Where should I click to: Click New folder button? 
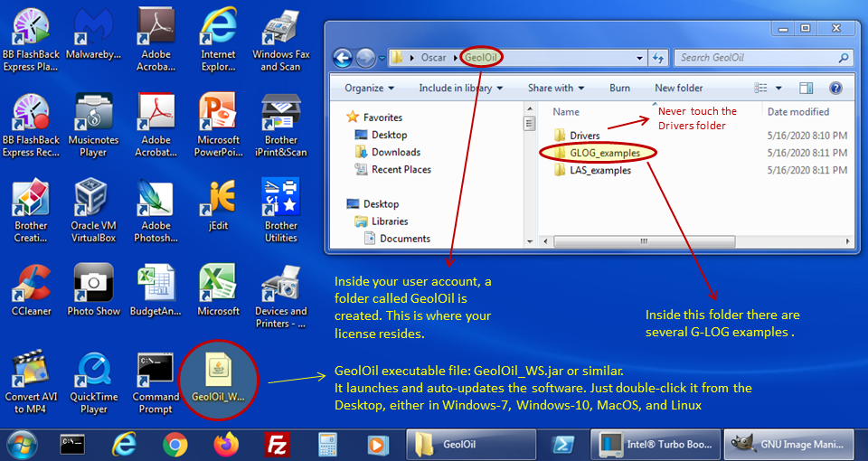pos(679,88)
